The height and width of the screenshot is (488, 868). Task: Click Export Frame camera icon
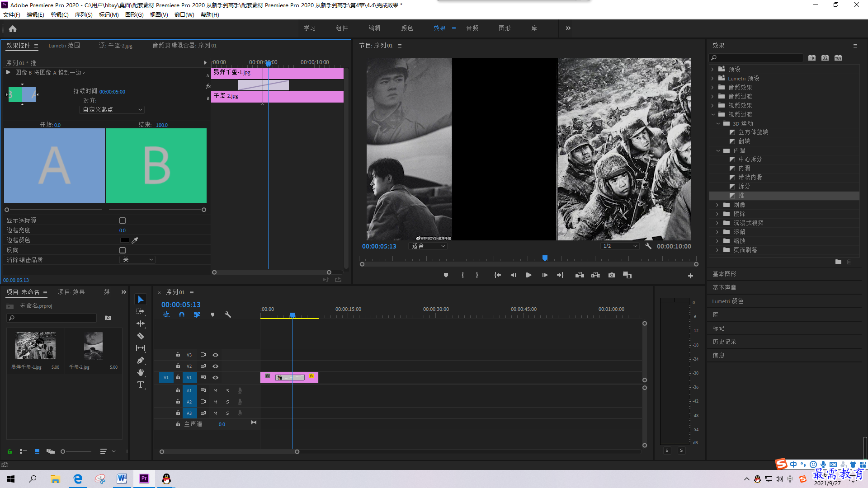(612, 275)
